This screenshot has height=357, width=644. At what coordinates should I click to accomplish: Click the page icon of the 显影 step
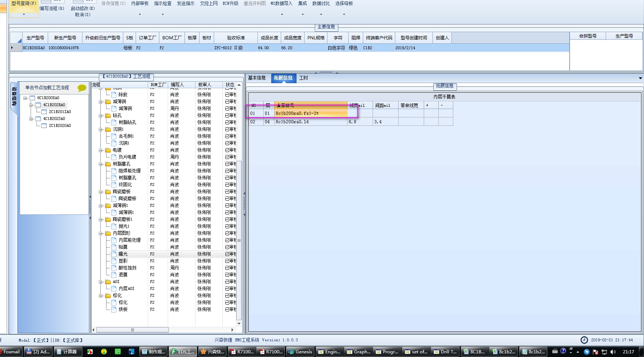click(x=114, y=261)
